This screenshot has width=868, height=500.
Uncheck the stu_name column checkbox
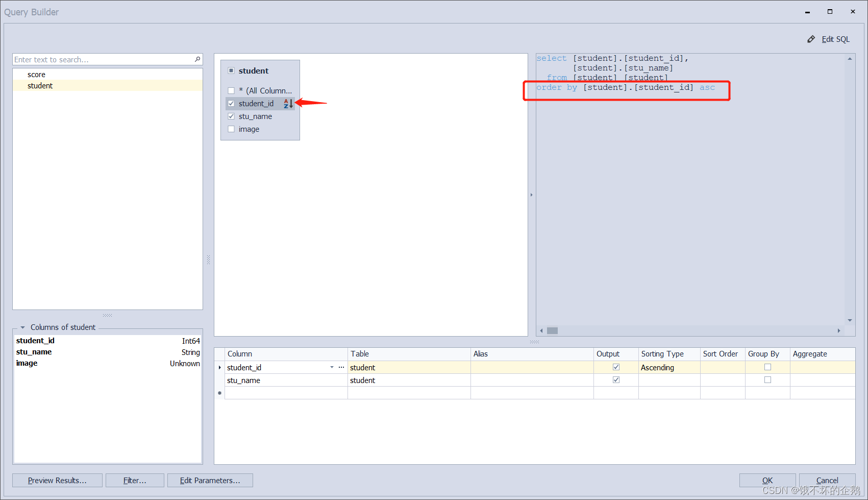point(231,116)
